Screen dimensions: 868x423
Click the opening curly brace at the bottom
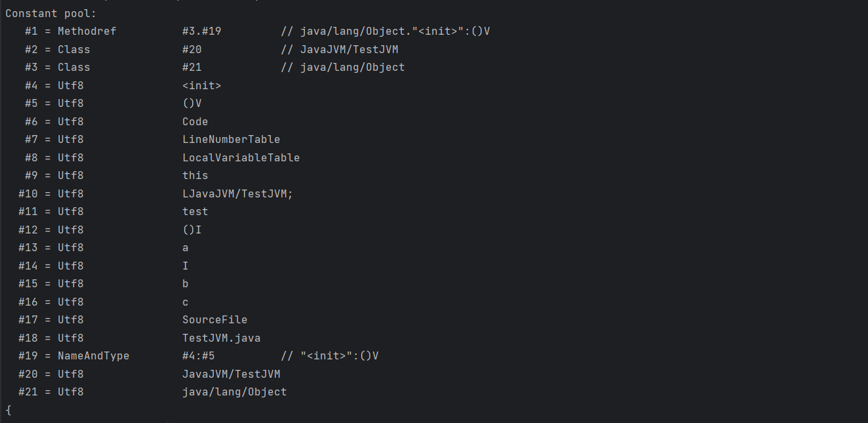coord(9,410)
